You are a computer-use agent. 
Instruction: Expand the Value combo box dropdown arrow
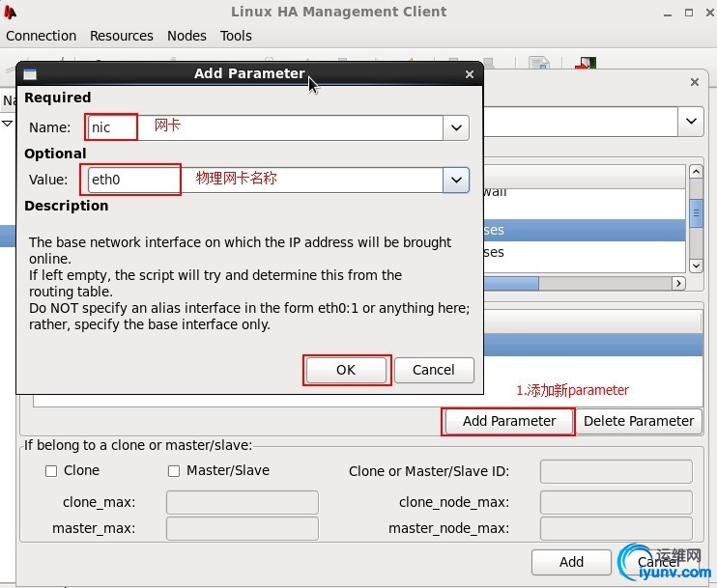(456, 180)
